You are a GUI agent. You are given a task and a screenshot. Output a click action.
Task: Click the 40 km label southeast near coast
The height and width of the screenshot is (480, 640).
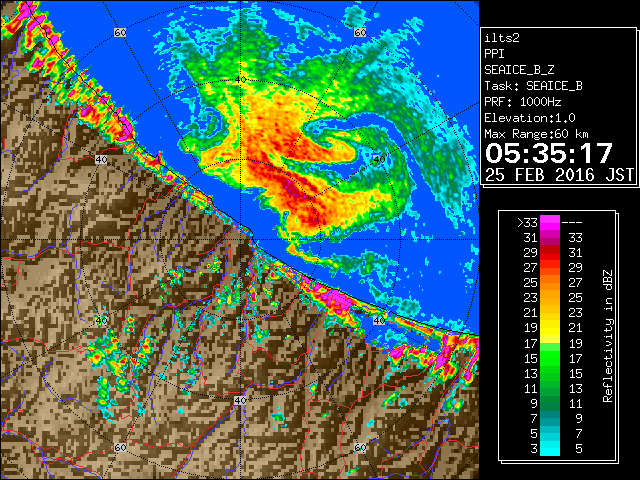coord(379,320)
